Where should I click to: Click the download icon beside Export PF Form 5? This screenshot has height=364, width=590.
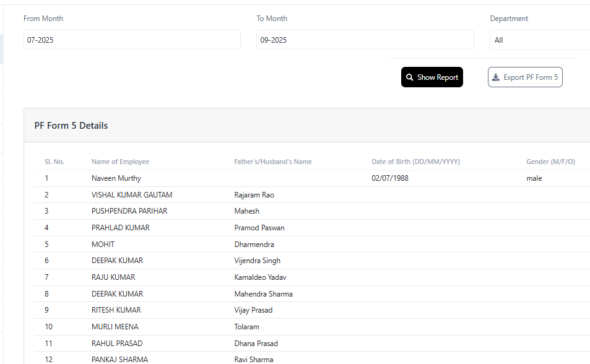(496, 77)
